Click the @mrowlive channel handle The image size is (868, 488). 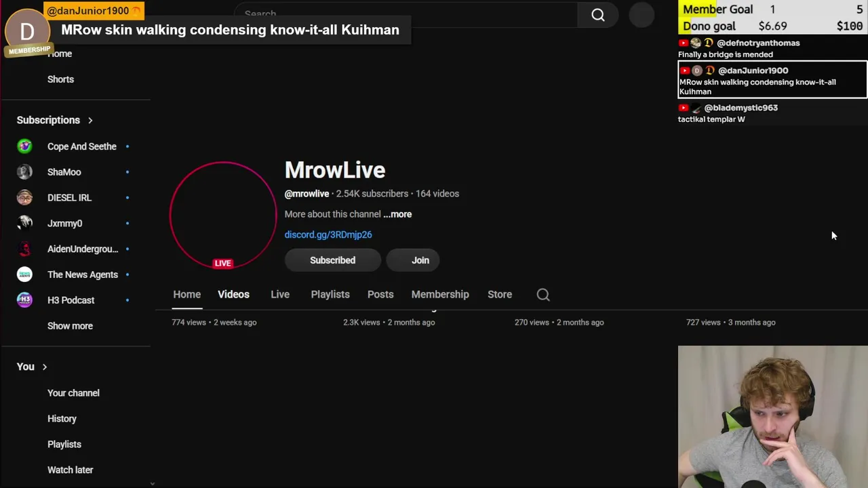[x=307, y=194]
